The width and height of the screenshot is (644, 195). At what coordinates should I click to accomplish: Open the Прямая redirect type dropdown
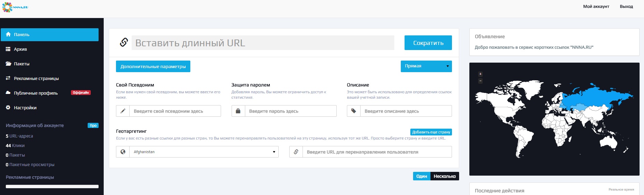click(x=426, y=66)
